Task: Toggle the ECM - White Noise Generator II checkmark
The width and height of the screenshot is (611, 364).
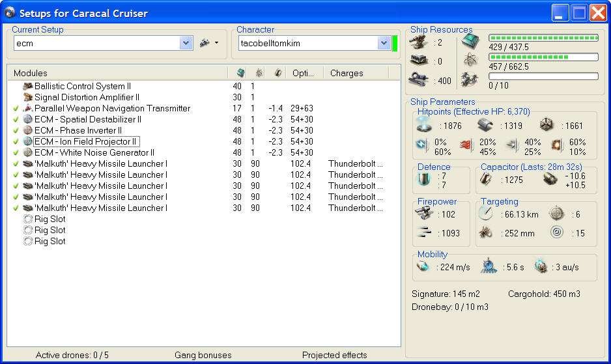Action: [16, 153]
